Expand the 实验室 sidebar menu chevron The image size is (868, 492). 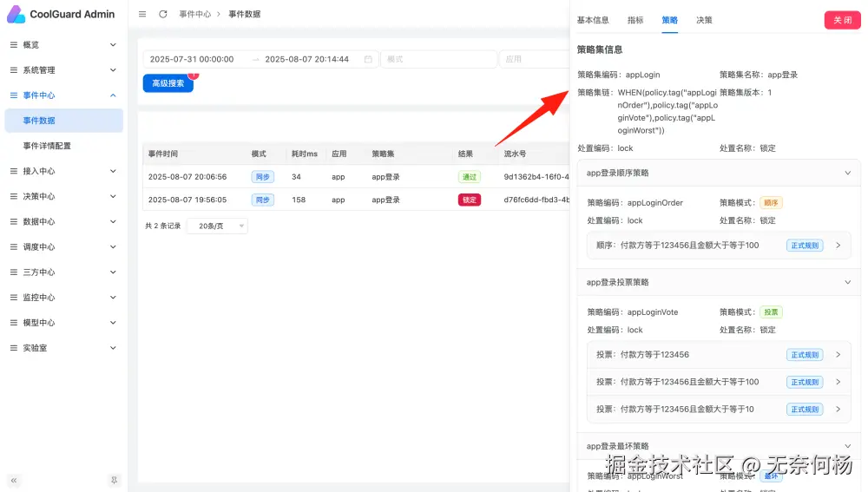click(x=113, y=348)
